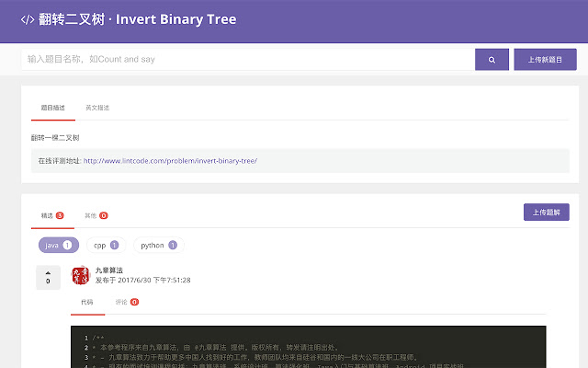Filter solutions by python
This screenshot has width=588, height=368.
pyautogui.click(x=158, y=246)
